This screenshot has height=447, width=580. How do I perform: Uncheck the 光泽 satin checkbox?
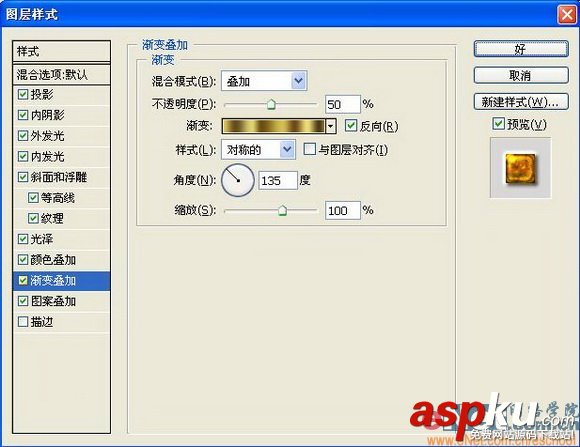[23, 239]
